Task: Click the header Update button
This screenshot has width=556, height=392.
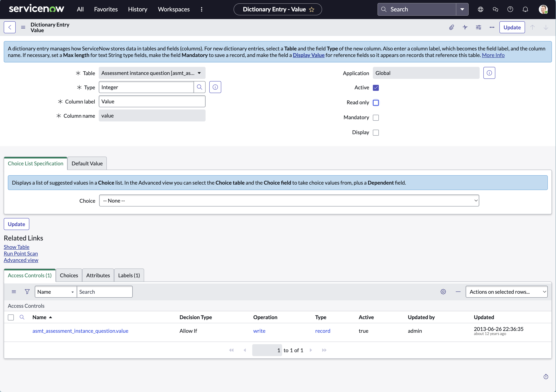Action: point(512,27)
